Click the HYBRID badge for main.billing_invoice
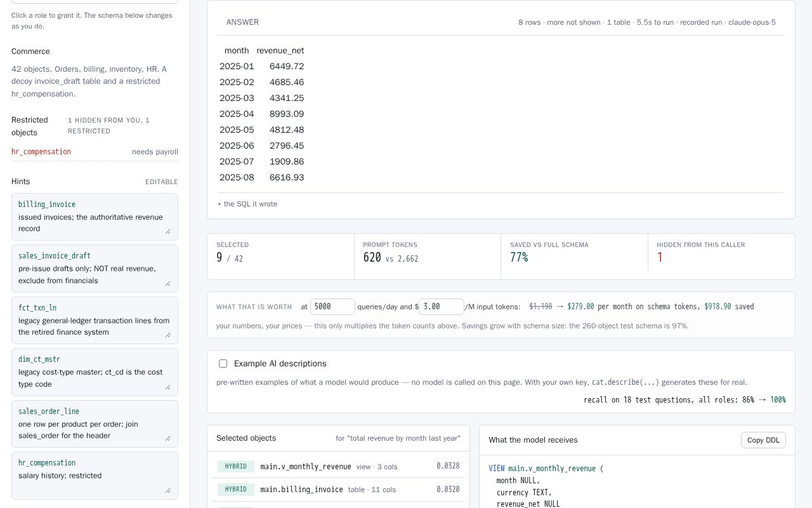 pyautogui.click(x=236, y=490)
